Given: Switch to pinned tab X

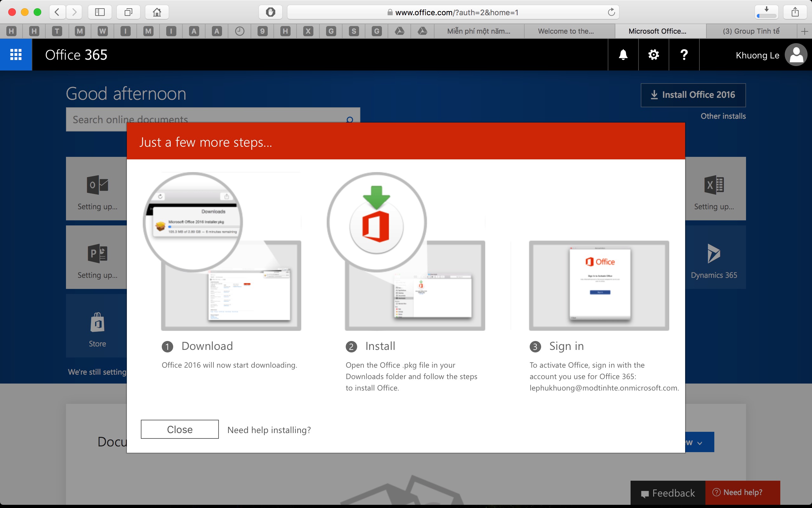Looking at the screenshot, I should pos(308,31).
